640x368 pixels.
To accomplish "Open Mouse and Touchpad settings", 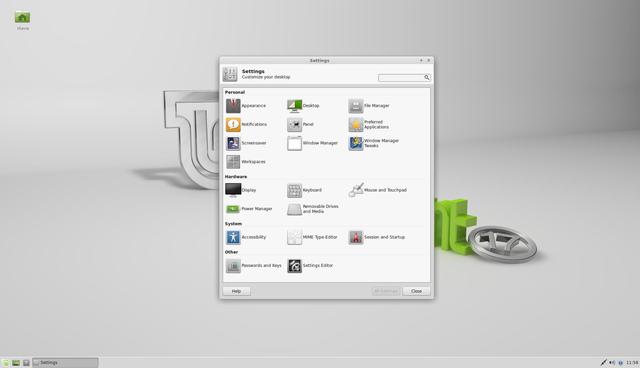I will [x=378, y=190].
